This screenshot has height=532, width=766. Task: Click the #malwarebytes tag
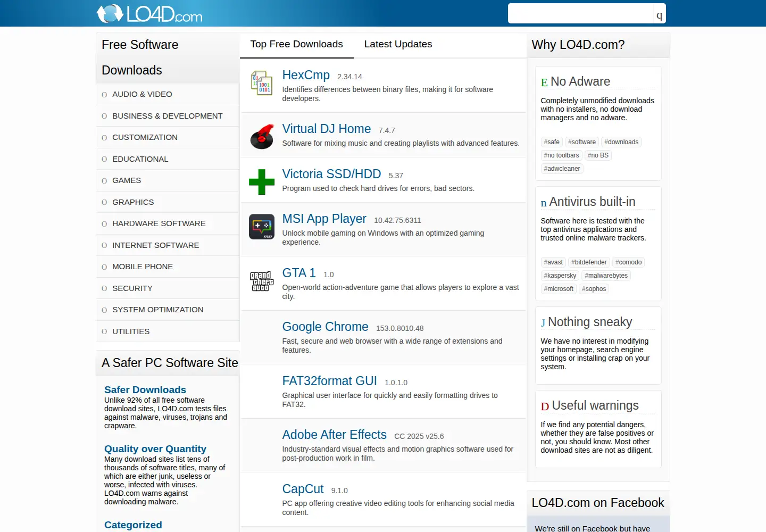click(606, 276)
